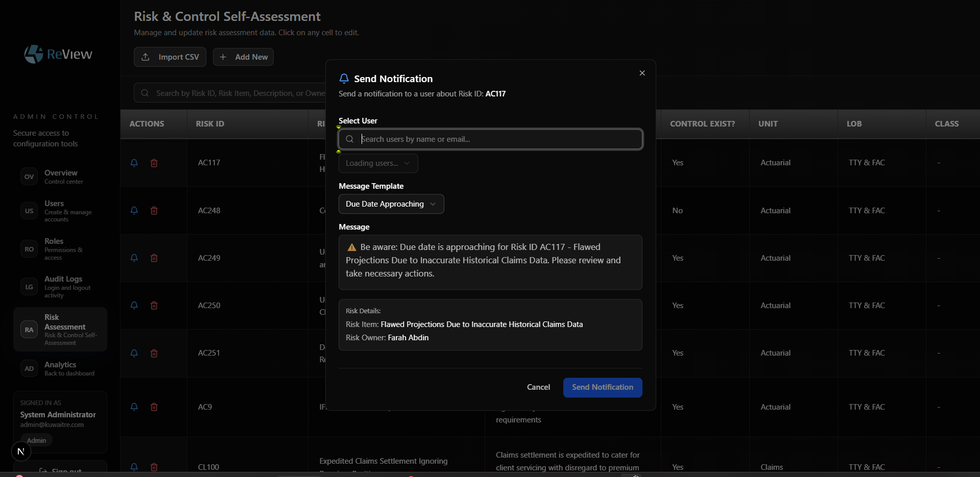Viewport: 980px width, 477px height.
Task: Delete risk AC249 using the trash icon
Action: 154,258
